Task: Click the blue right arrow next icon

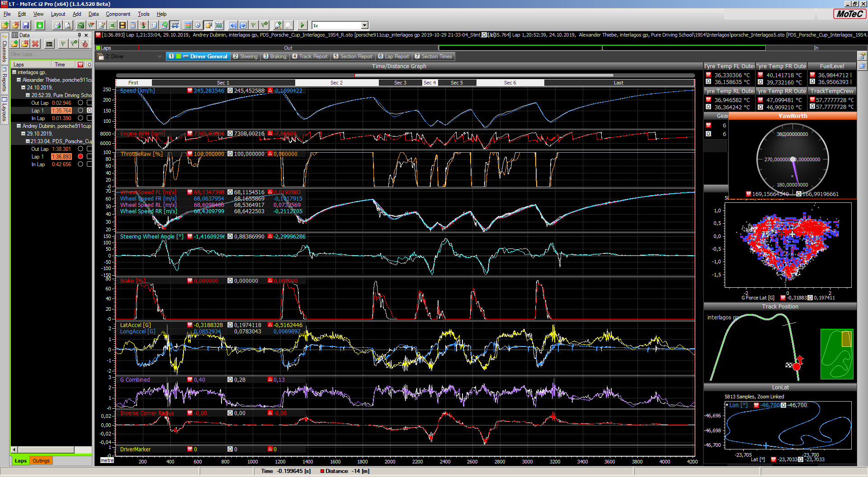Action: point(243,25)
